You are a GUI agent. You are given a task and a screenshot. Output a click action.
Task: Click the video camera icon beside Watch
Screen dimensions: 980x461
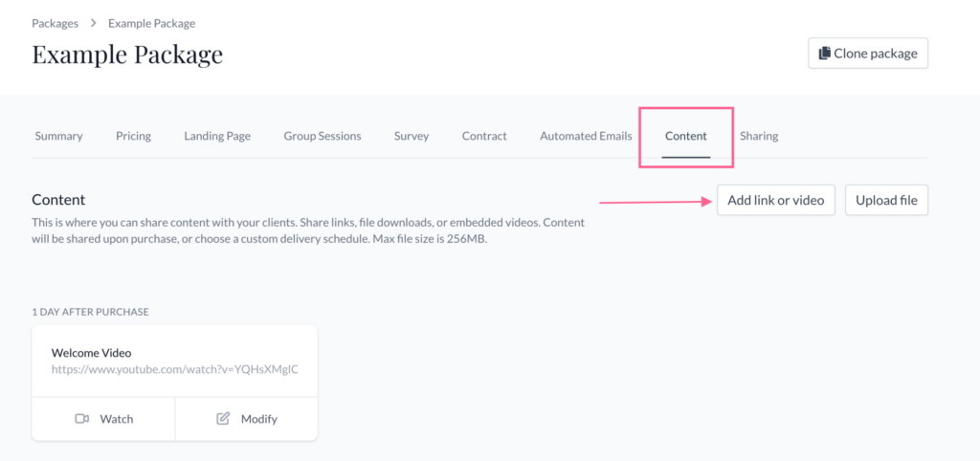(x=82, y=419)
